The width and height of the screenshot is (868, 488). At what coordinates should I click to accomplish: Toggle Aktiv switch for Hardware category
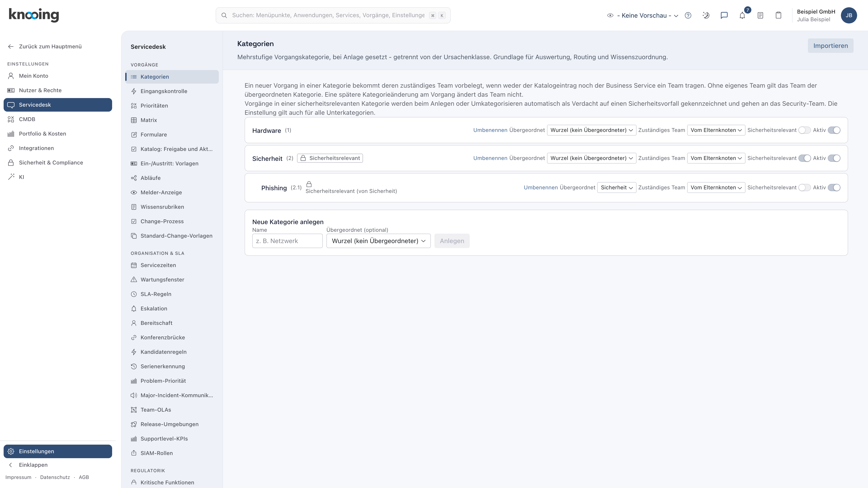834,130
